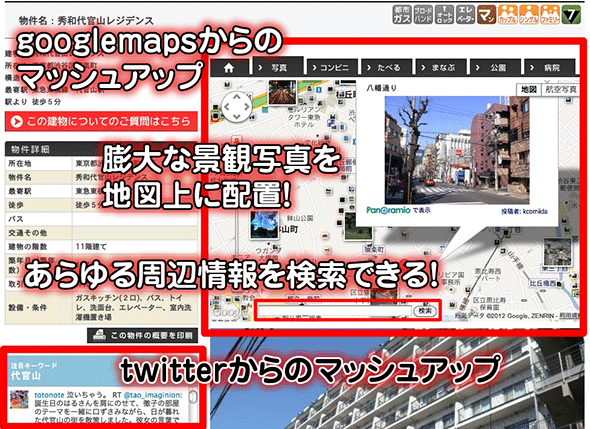This screenshot has width=590, height=429.
Task: Switch to the 公園 map tab
Action: coord(496,67)
